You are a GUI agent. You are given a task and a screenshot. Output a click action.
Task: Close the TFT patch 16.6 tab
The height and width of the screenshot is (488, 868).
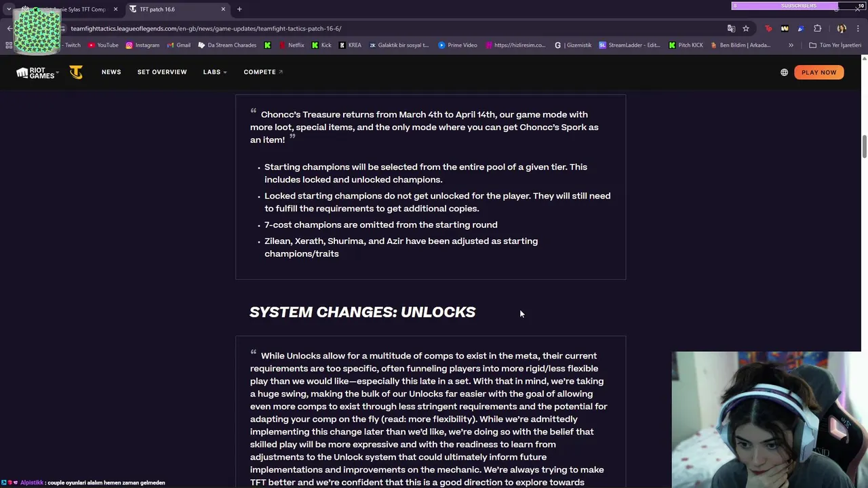[x=223, y=9]
